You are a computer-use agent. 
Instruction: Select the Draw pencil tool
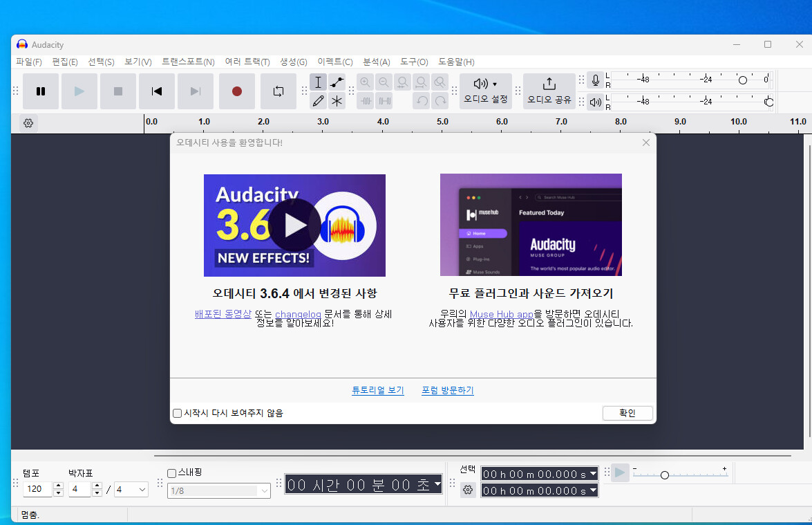318,101
